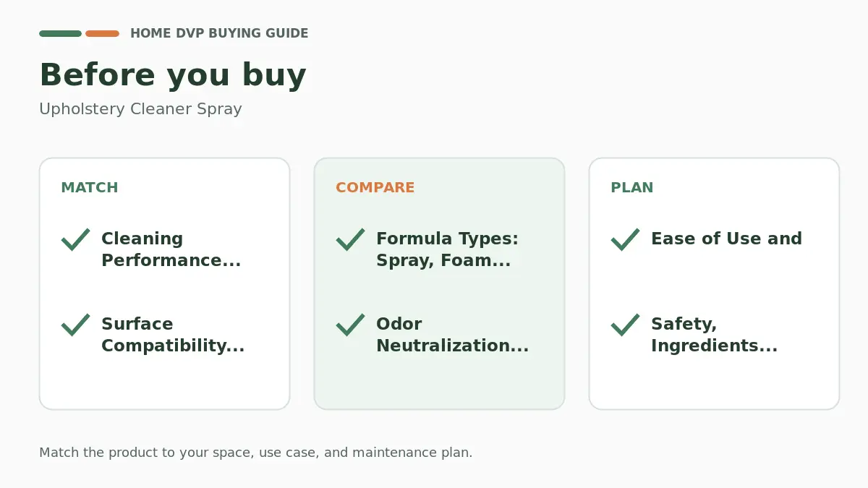Open the Ease of Use item text
This screenshot has height=488, width=868.
point(727,239)
